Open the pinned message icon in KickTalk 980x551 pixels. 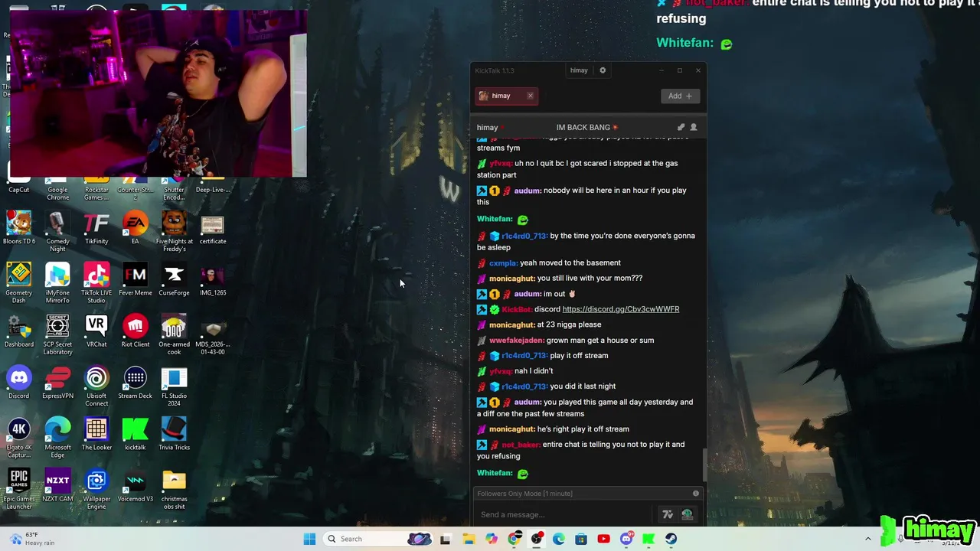(681, 127)
